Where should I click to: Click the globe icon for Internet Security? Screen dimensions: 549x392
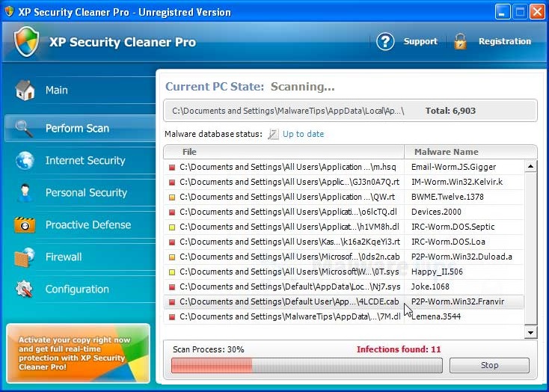coord(25,161)
